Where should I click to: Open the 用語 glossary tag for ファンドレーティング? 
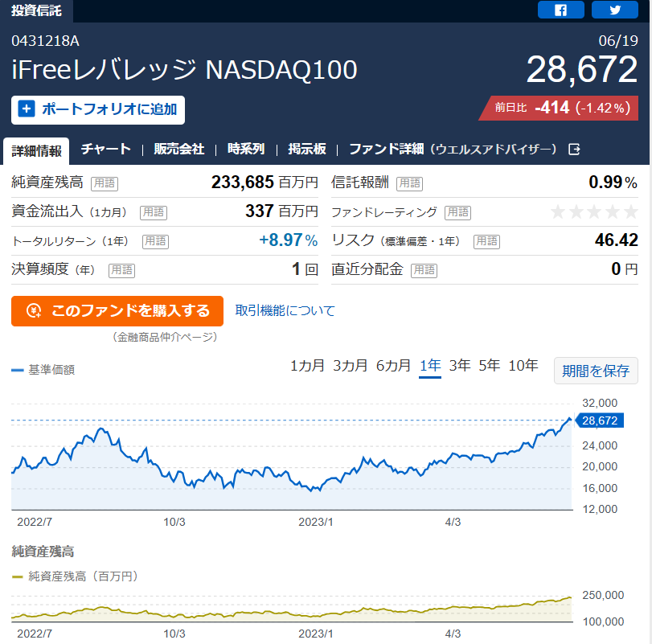pyautogui.click(x=457, y=212)
